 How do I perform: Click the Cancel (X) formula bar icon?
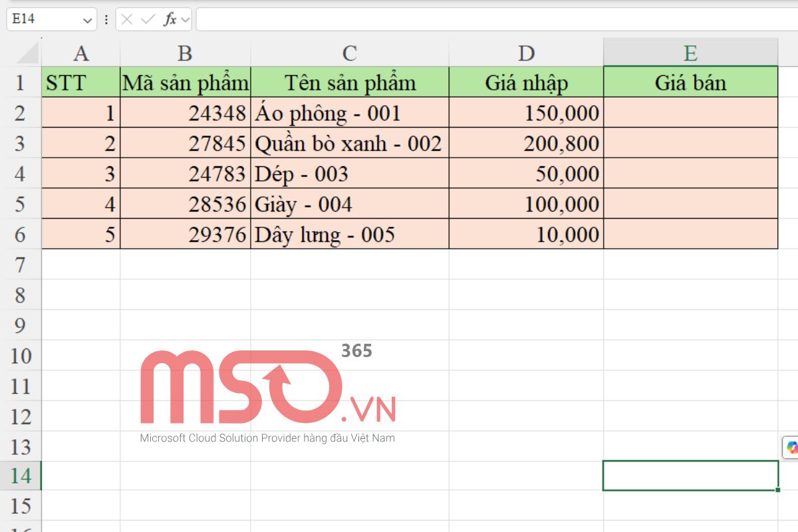[x=127, y=20]
